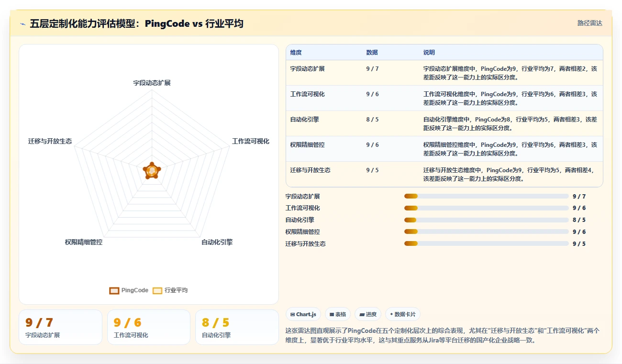The image size is (622, 364).
Task: Click the 数据卡片 tag icon
Action: 391,315
